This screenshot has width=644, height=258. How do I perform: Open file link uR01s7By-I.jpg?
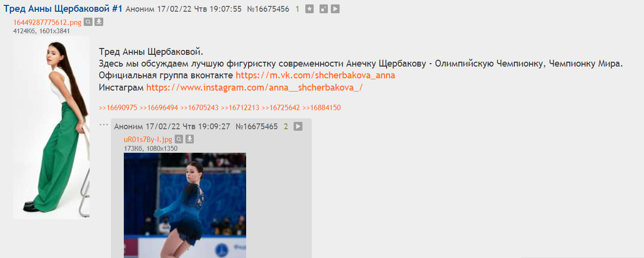click(x=148, y=140)
